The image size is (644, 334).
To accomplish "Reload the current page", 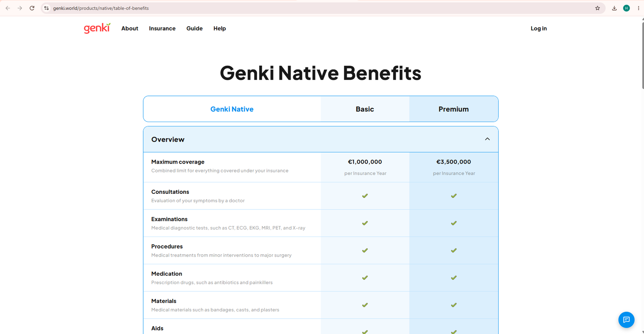I will tap(32, 8).
